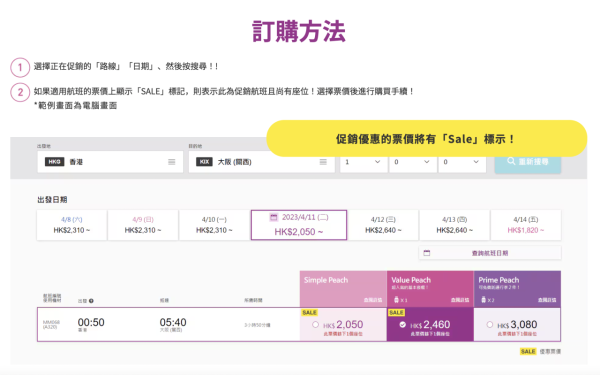Click the HK$3,080 fare price
The image size is (600, 375).
click(517, 324)
